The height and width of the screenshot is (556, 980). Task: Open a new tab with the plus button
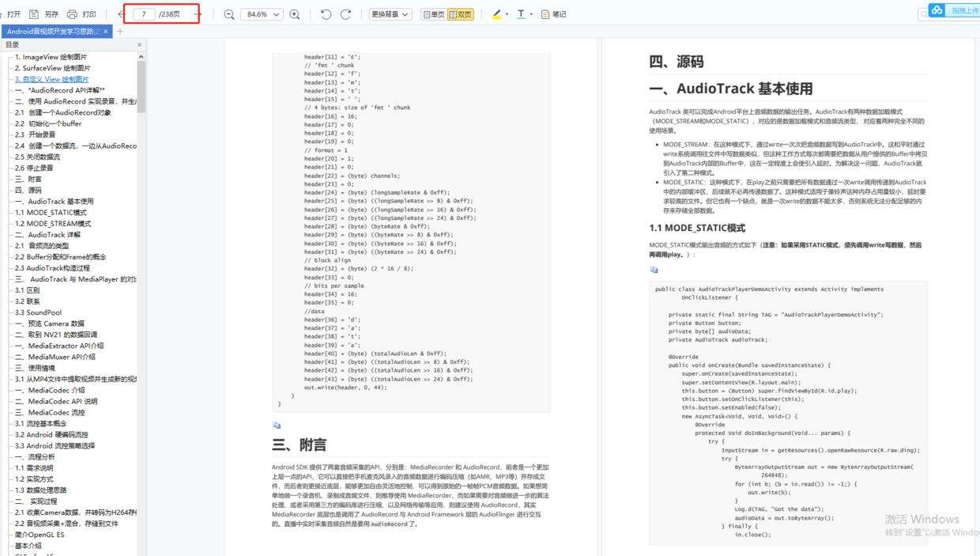tap(119, 31)
